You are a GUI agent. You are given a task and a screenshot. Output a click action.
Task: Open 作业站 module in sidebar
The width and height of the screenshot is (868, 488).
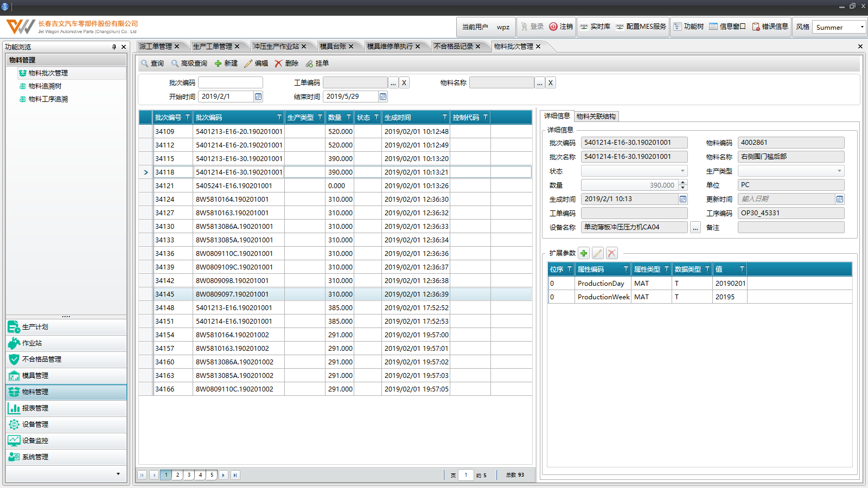click(66, 343)
